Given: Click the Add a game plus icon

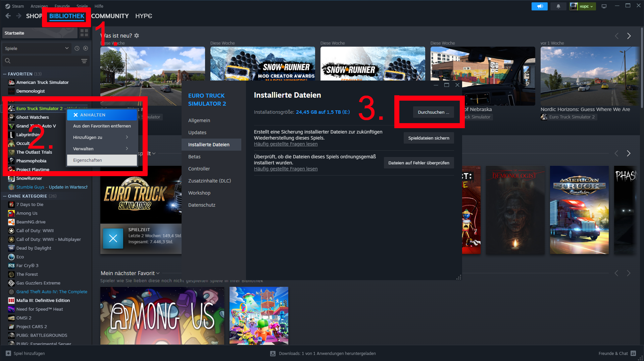Looking at the screenshot, I should [8, 353].
